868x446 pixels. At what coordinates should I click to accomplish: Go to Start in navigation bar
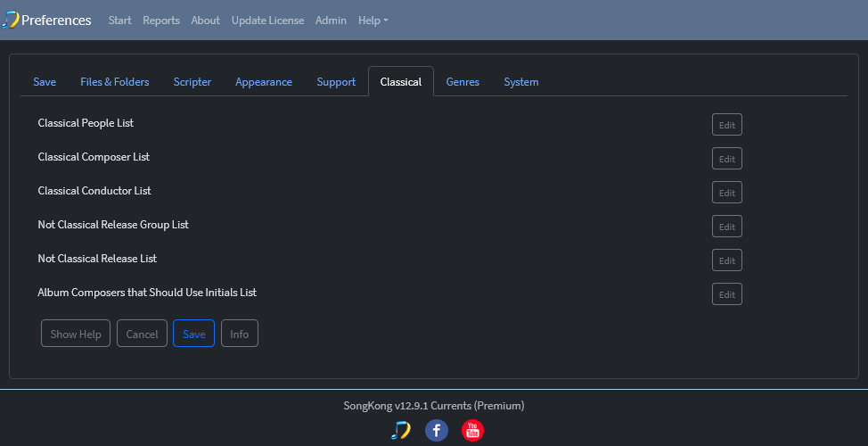pos(119,20)
